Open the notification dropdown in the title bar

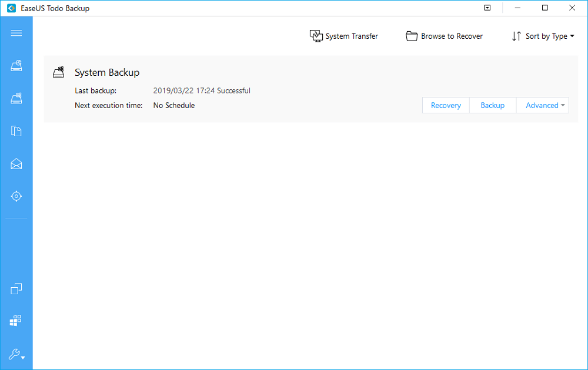pos(487,8)
